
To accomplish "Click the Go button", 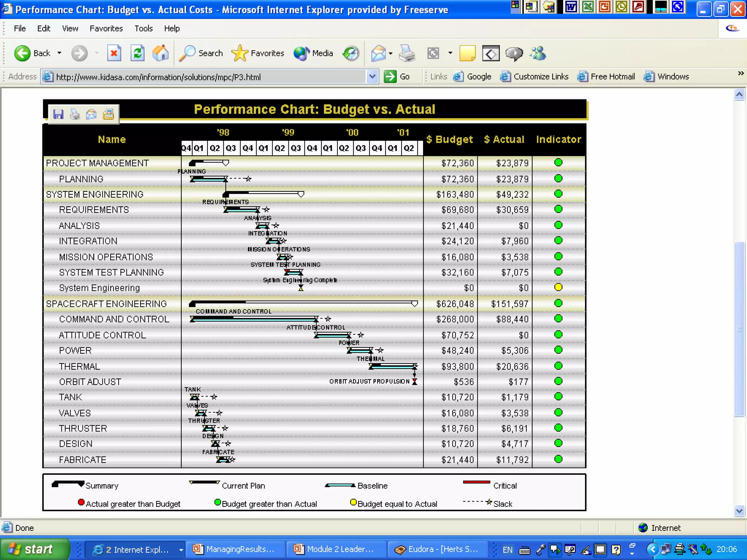I will 397,77.
